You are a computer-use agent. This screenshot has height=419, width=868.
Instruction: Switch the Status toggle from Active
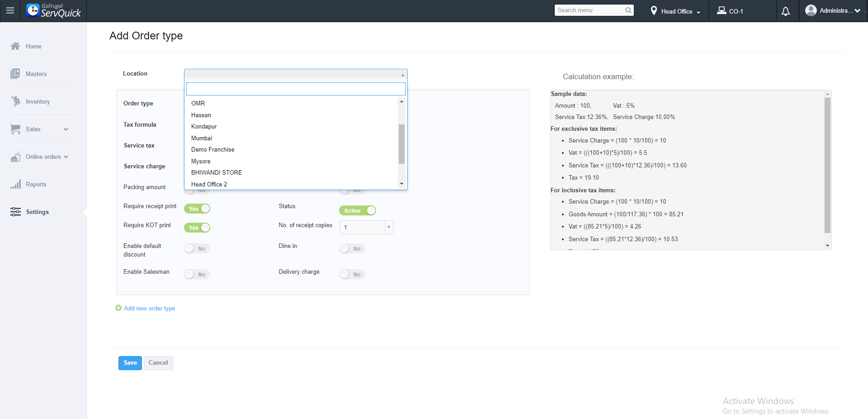tap(357, 210)
